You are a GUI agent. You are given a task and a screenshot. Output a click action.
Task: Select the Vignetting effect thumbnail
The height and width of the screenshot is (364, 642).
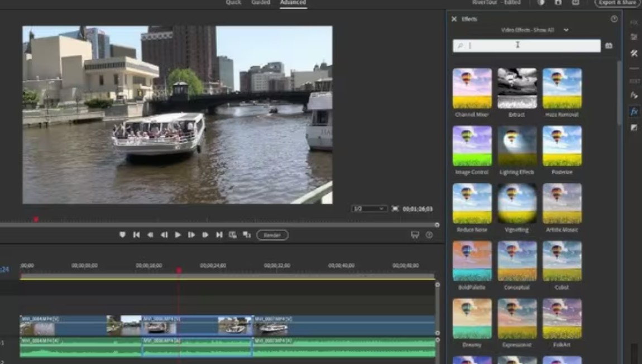(x=517, y=203)
